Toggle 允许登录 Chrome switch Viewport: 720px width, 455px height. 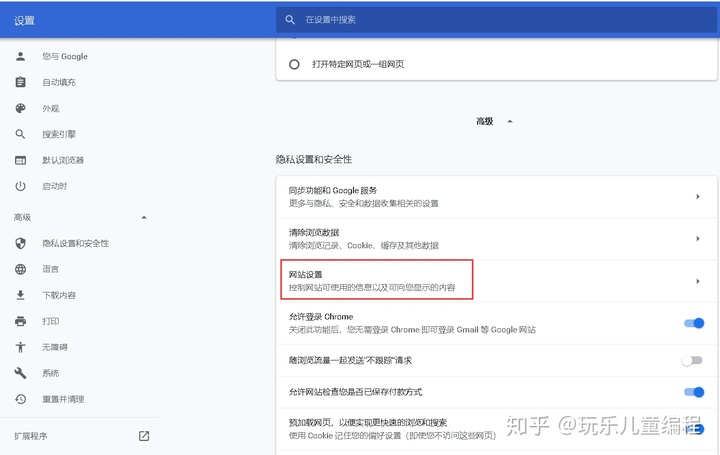694,323
